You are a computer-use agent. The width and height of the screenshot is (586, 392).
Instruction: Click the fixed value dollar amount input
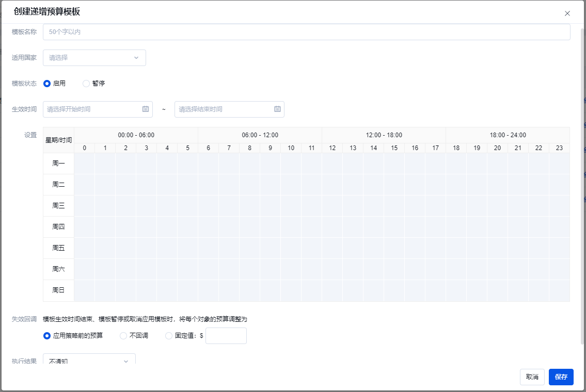pyautogui.click(x=226, y=336)
